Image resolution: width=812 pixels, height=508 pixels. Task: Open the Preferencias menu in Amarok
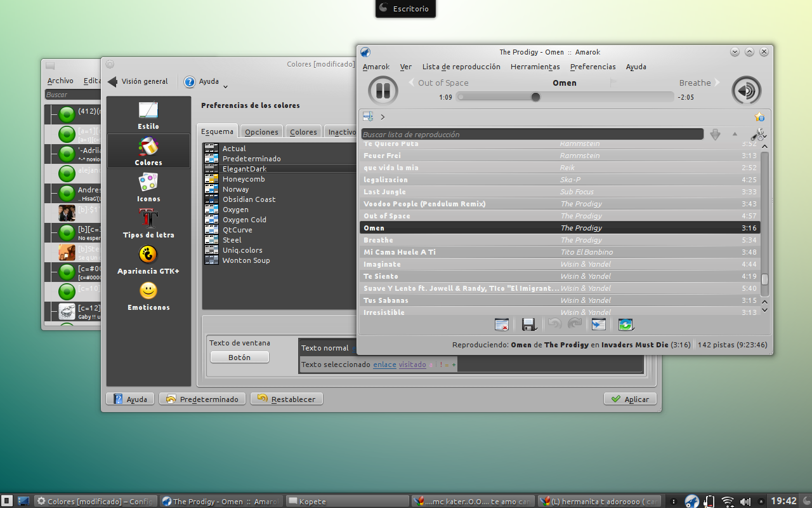(x=593, y=67)
